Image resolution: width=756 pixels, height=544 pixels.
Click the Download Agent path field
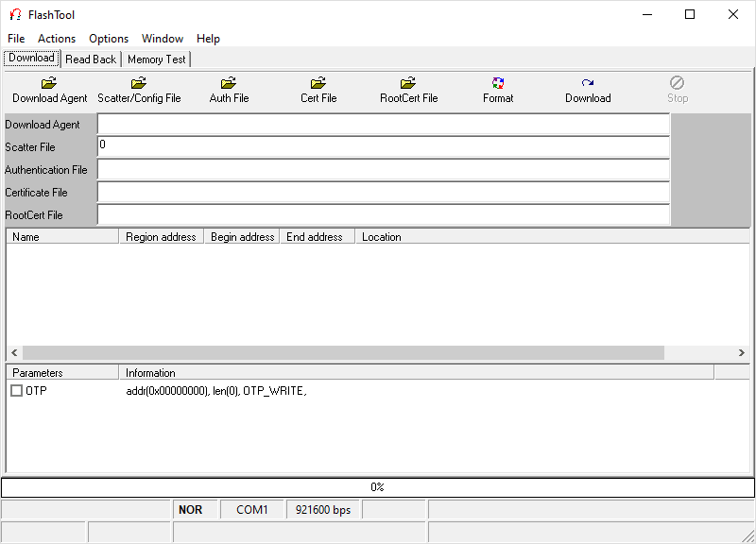point(384,125)
